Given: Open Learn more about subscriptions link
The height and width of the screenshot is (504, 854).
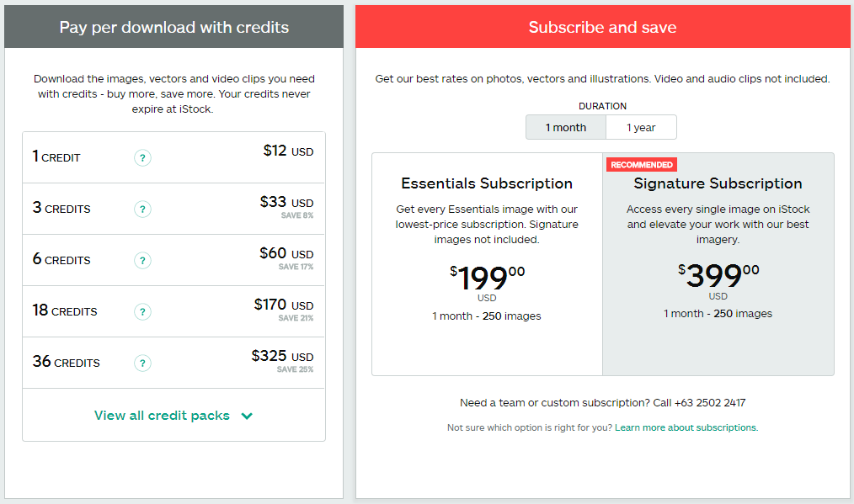Looking at the screenshot, I should pyautogui.click(x=686, y=427).
